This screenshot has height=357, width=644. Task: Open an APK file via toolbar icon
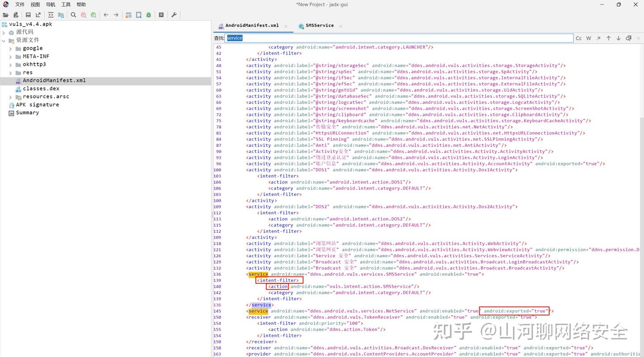[x=6, y=15]
